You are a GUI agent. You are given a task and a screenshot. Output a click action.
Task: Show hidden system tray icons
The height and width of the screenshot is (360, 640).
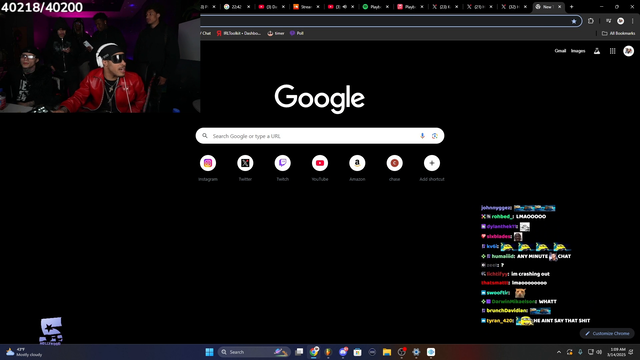click(x=559, y=352)
